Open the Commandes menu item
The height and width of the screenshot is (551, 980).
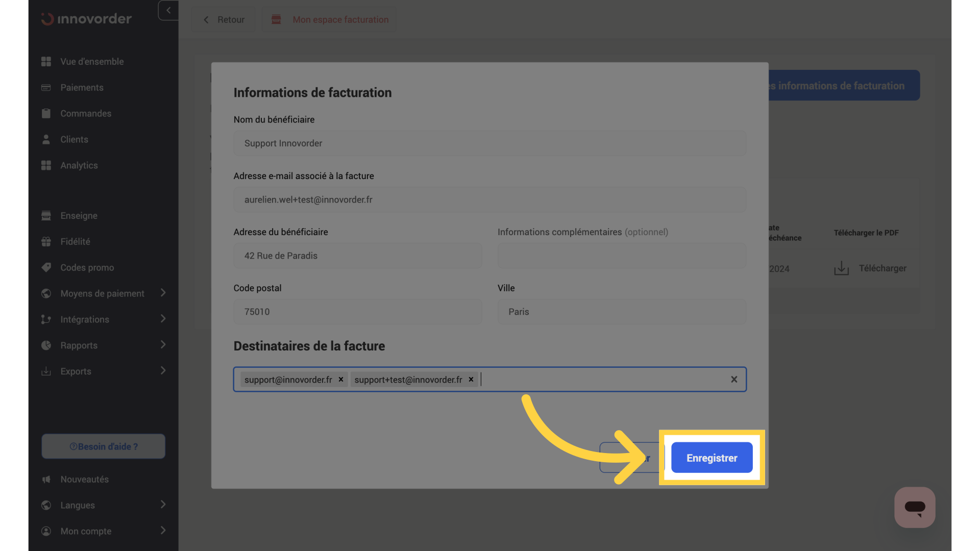point(86,113)
